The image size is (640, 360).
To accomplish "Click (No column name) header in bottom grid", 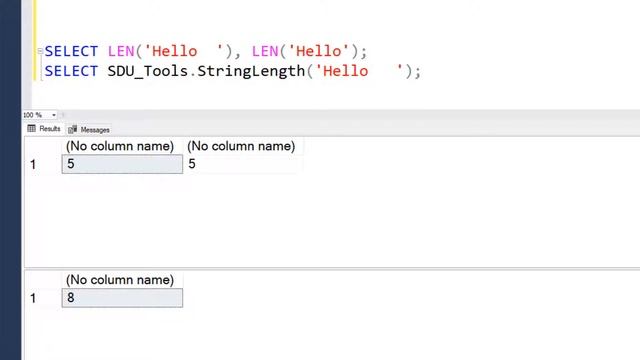I will tap(120, 280).
